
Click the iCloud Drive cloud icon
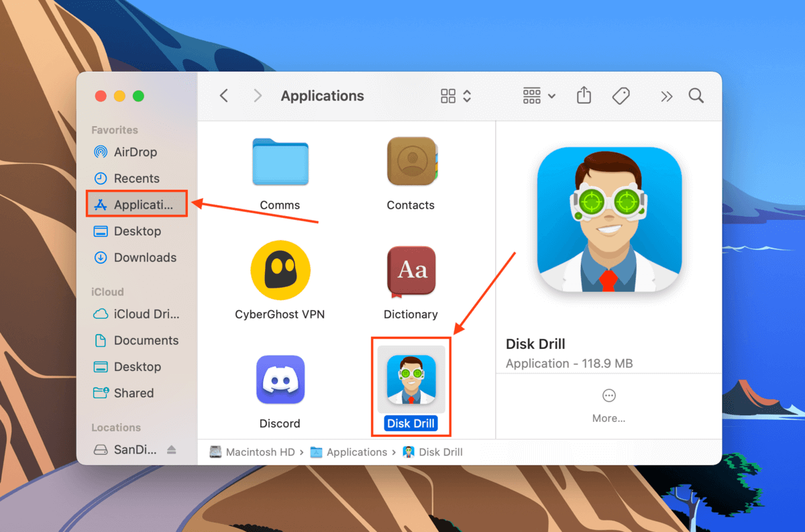pyautogui.click(x=100, y=314)
